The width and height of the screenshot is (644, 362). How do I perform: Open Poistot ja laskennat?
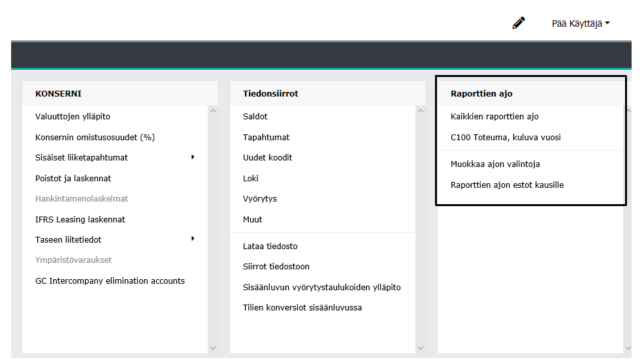click(73, 178)
